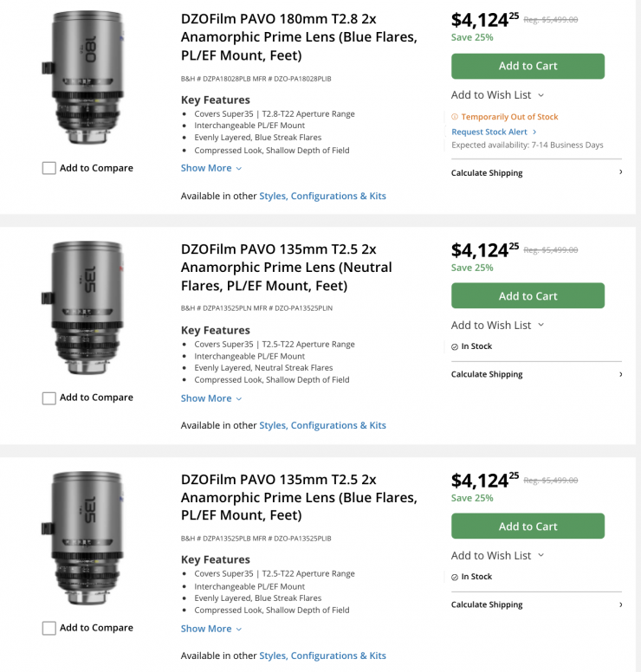
Task: Open Styles, Configurations & Kits for 180mm lens
Action: click(x=322, y=196)
